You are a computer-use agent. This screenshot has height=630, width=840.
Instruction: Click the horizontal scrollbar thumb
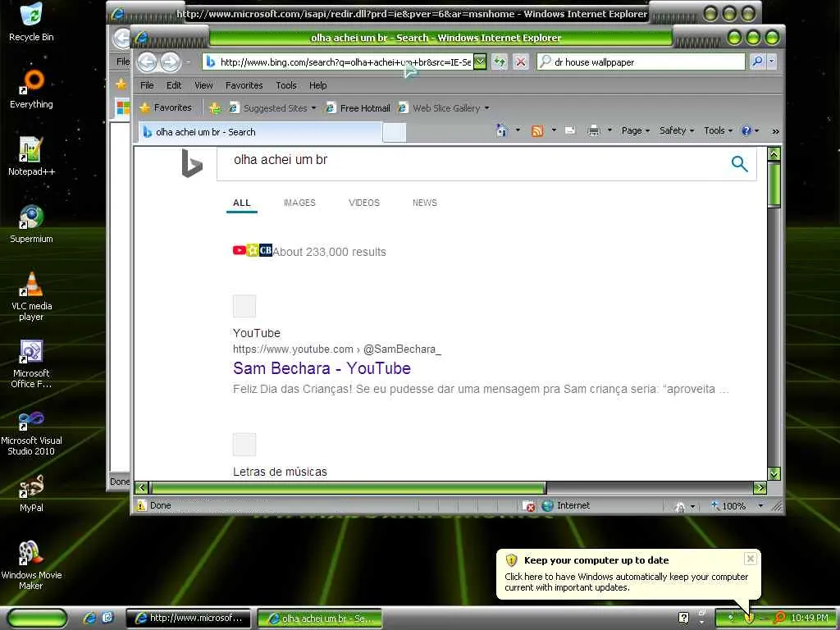coord(348,487)
